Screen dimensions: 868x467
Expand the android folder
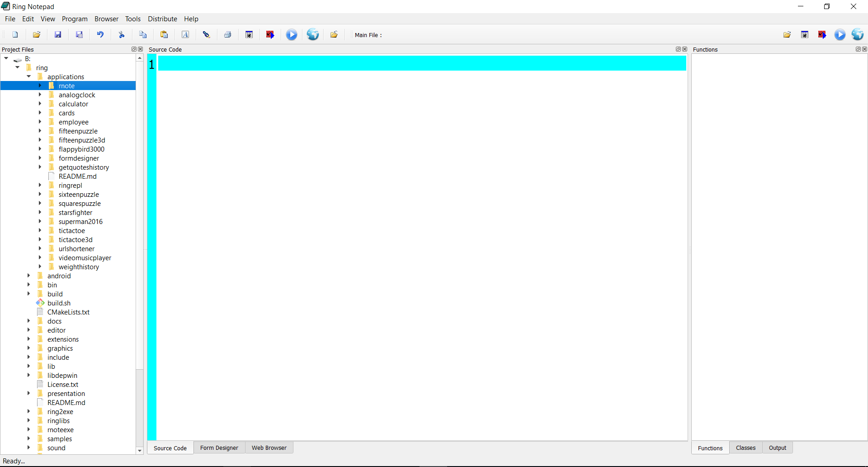pos(28,276)
